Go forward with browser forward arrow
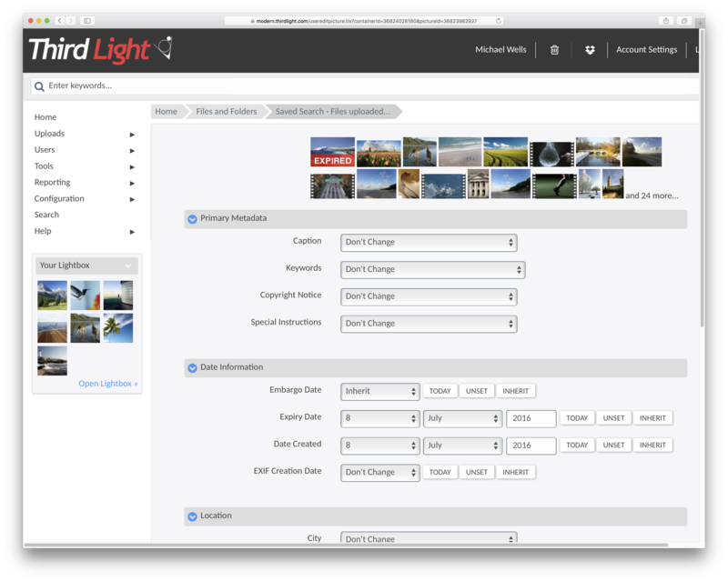Image resolution: width=728 pixels, height=581 pixels. [71, 20]
